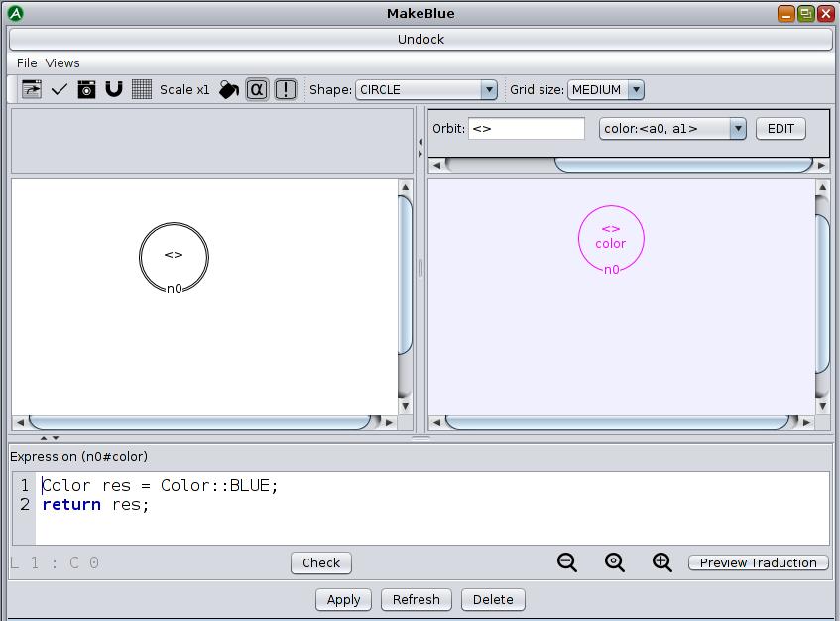Image resolution: width=840 pixels, height=621 pixels.
Task: Click left graph scroll-down arrow
Action: click(x=405, y=406)
